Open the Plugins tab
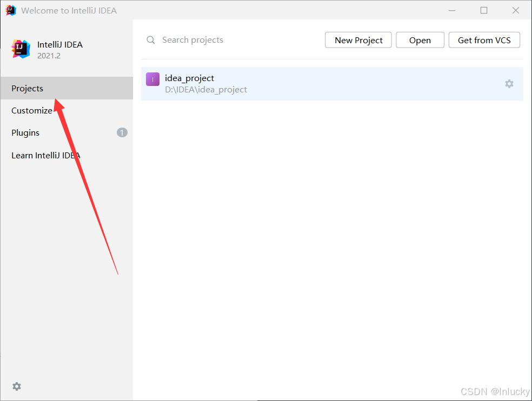This screenshot has width=532, height=401. click(67, 132)
